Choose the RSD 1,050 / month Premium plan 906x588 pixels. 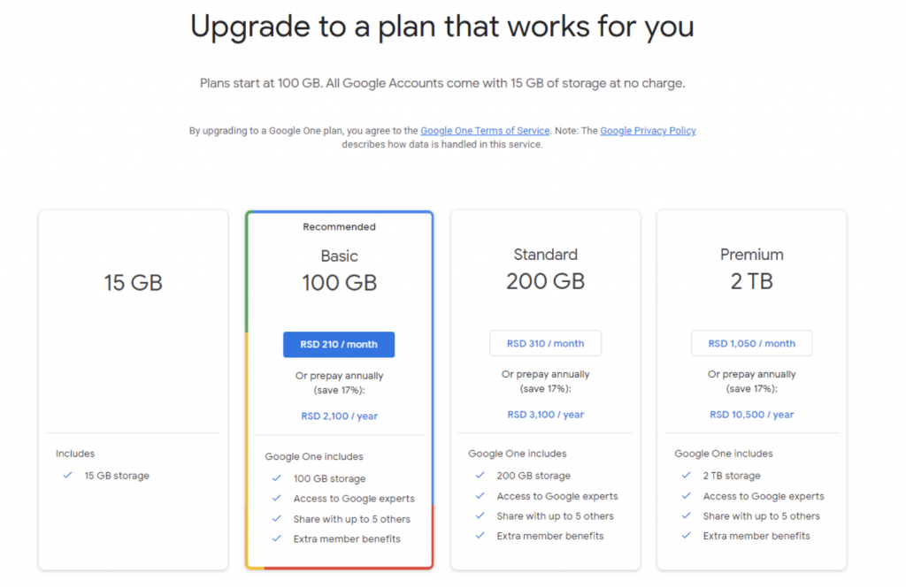point(751,343)
